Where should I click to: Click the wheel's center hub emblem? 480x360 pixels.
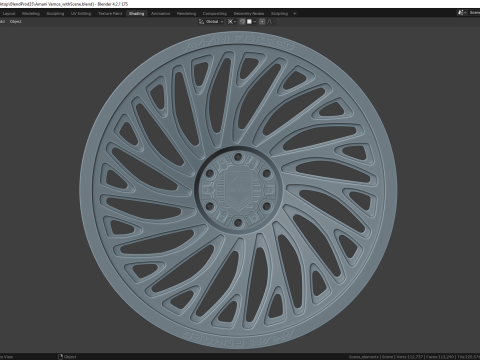[x=238, y=189]
